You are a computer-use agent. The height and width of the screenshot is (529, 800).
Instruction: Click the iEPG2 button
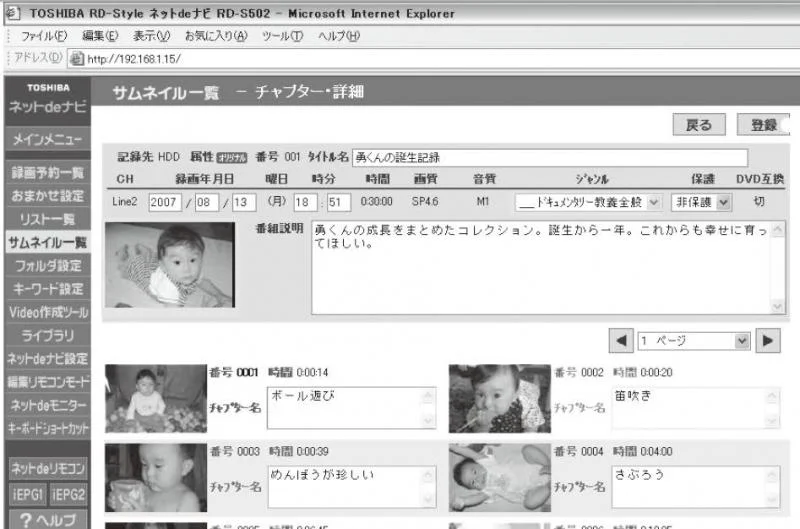coord(68,494)
